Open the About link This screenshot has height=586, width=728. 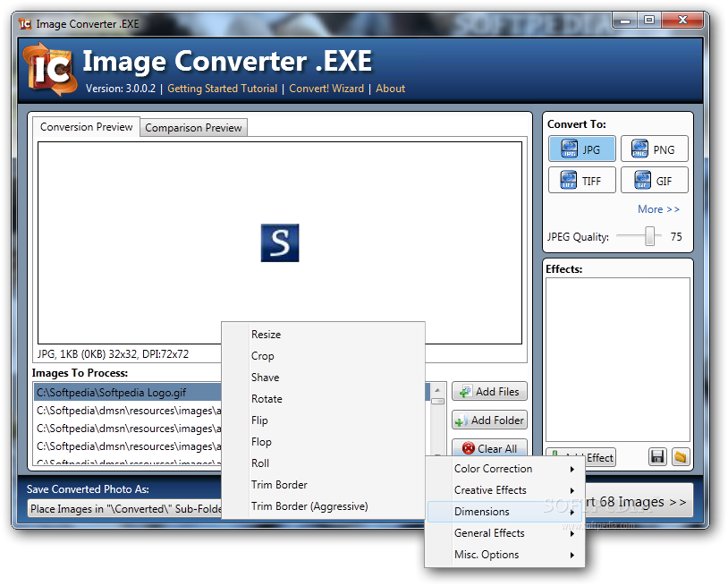pos(390,89)
